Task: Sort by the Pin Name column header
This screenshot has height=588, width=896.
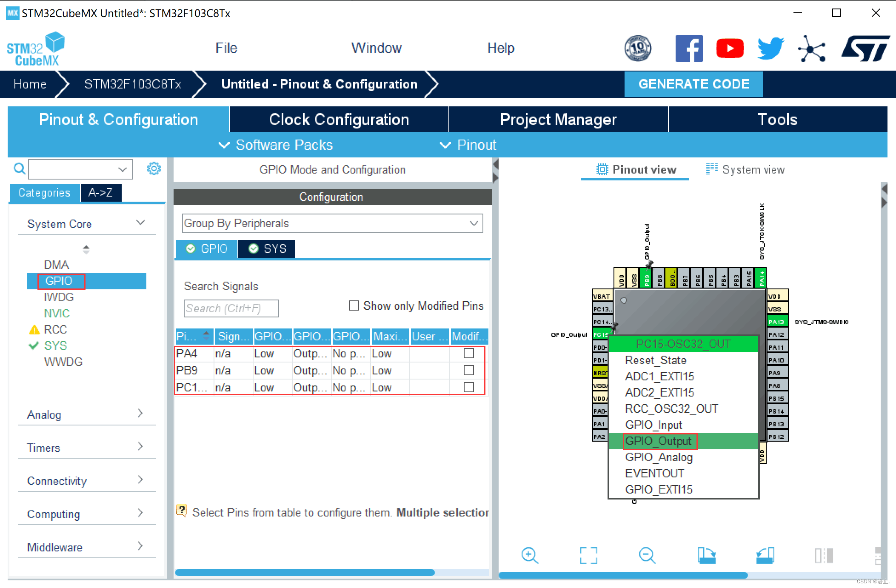Action: [x=194, y=337]
